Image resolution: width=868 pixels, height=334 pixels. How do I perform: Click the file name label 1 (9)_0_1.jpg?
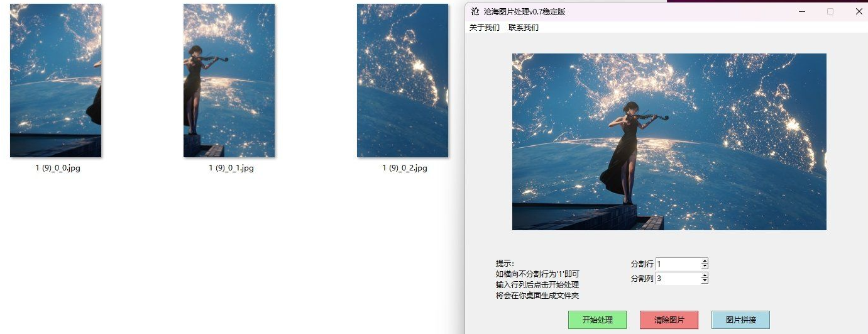pyautogui.click(x=231, y=169)
